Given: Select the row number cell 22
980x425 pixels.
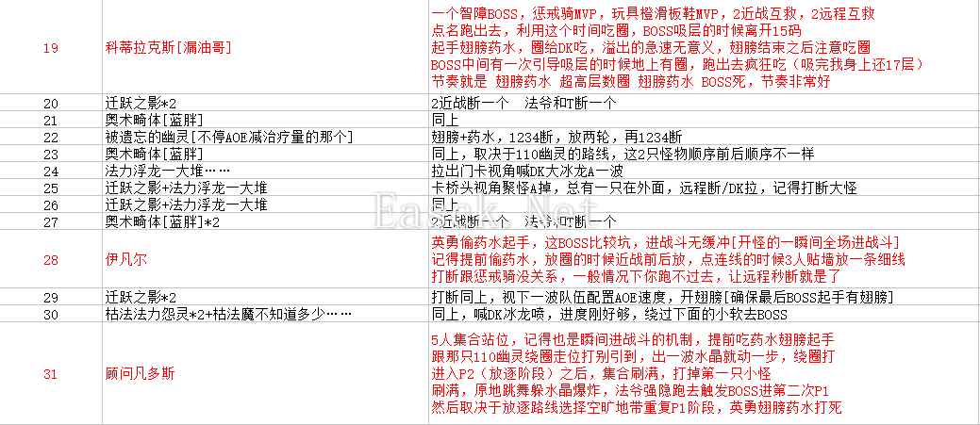Looking at the screenshot, I should tap(50, 138).
